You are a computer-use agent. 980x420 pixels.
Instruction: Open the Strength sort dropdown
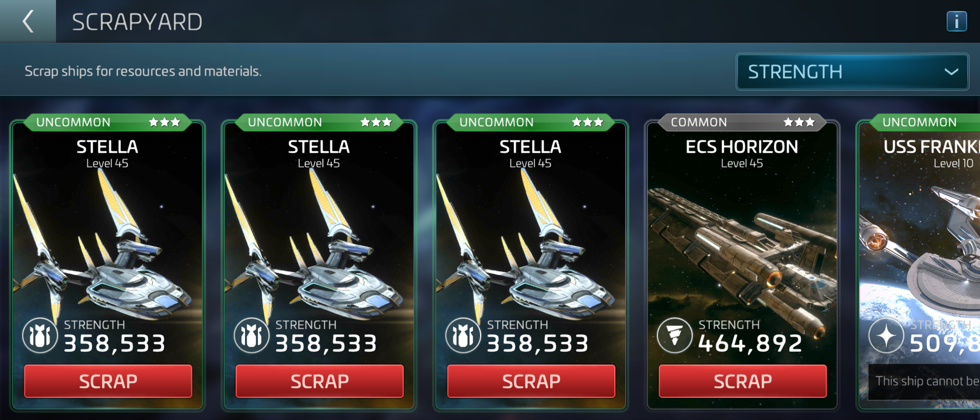[852, 72]
